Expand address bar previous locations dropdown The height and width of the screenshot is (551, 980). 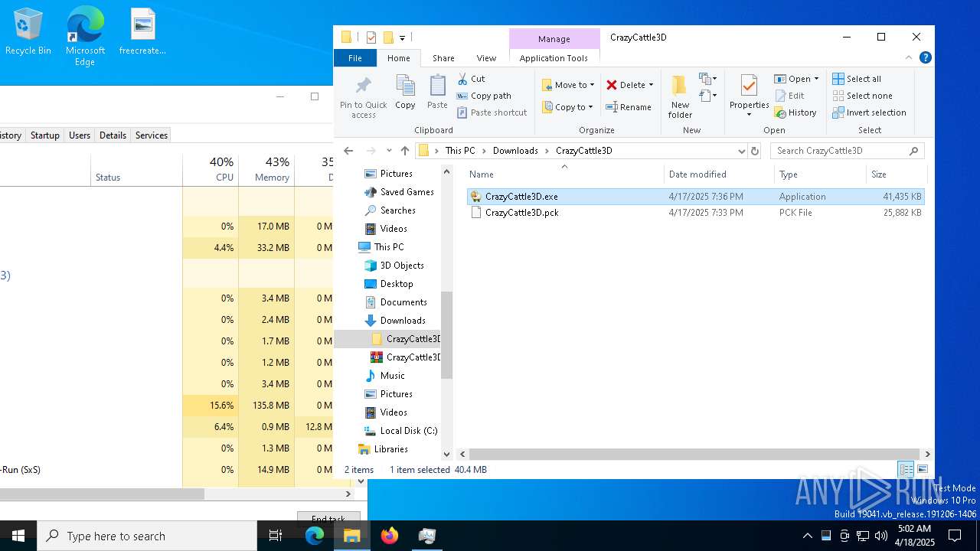coord(741,151)
